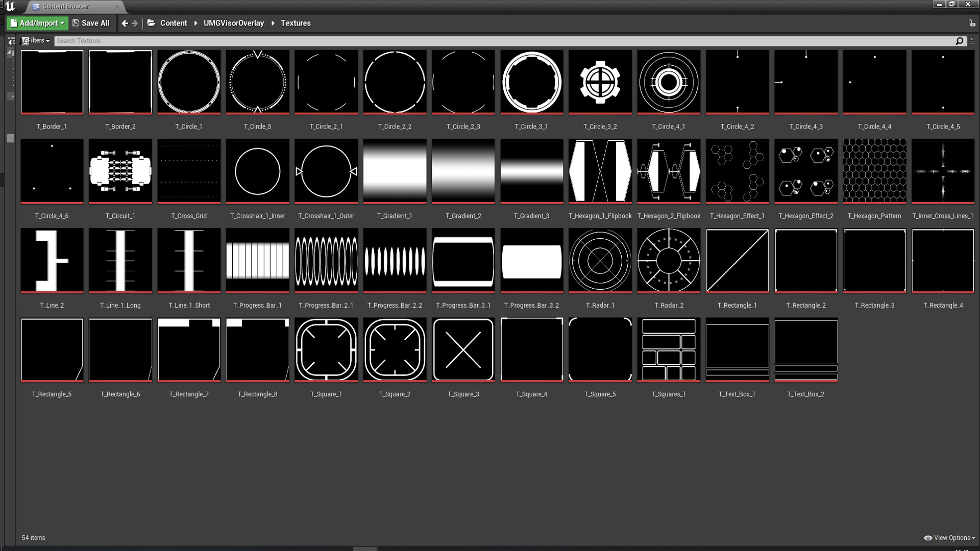Select the T_Radar_1 texture thumbnail
This screenshot has height=551, width=980.
coord(600,260)
